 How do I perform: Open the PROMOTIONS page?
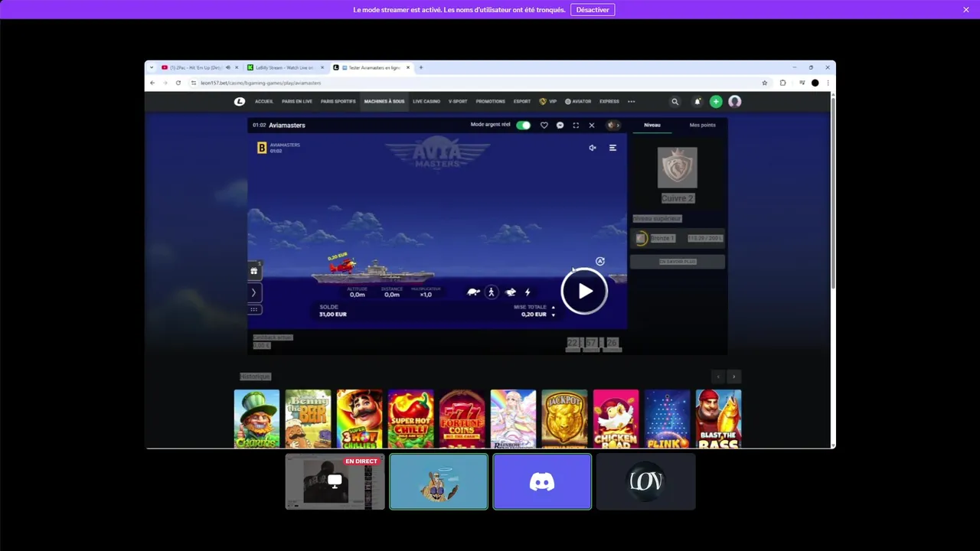point(490,101)
